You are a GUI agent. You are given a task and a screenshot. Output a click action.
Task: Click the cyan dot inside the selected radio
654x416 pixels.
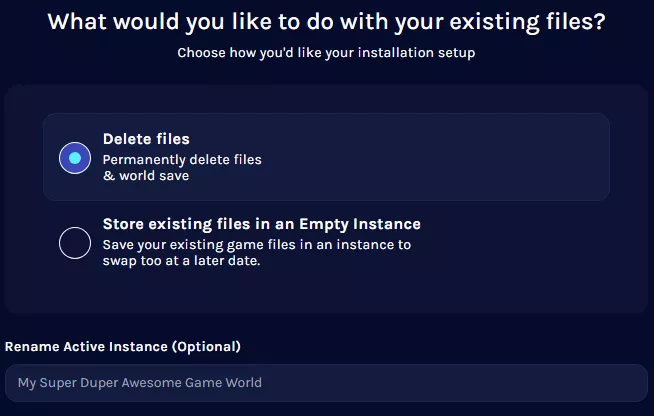[x=75, y=158]
